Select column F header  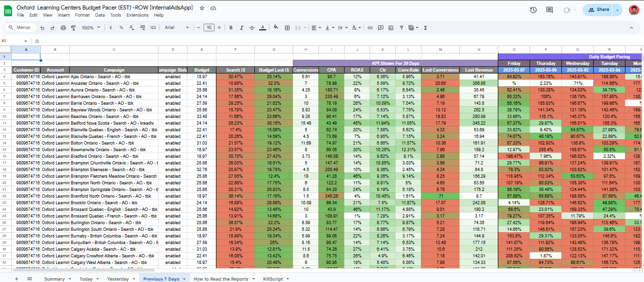235,49
